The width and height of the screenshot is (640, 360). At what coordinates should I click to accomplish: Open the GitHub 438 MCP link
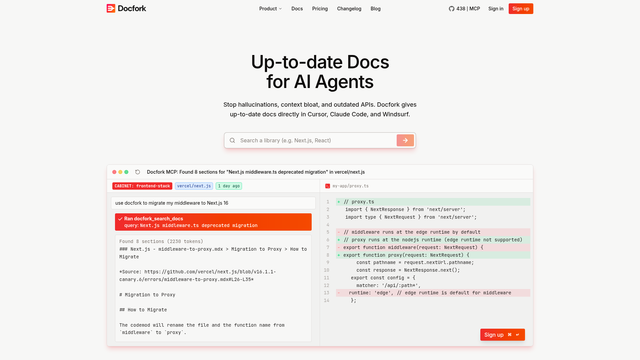point(464,9)
